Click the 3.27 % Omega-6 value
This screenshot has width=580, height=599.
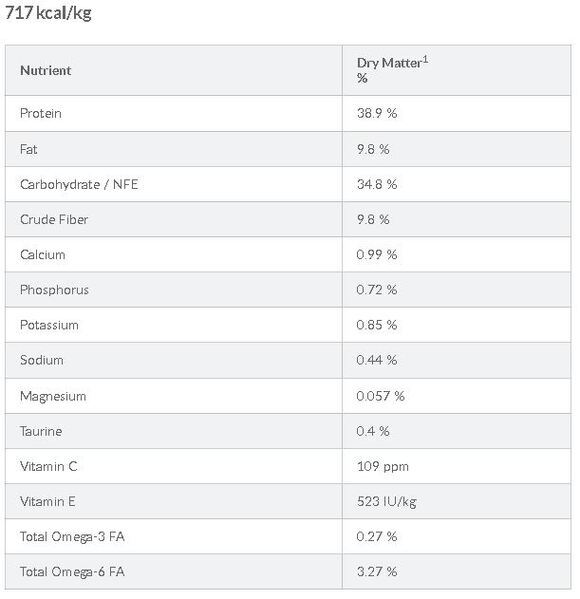coord(377,572)
